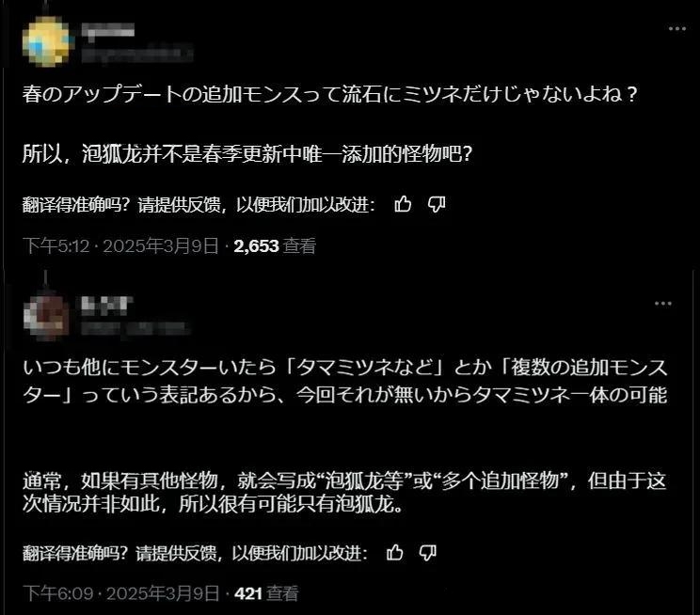Screen dimensions: 700x615
Task: Open first poster's profile avatar
Action: [x=47, y=41]
